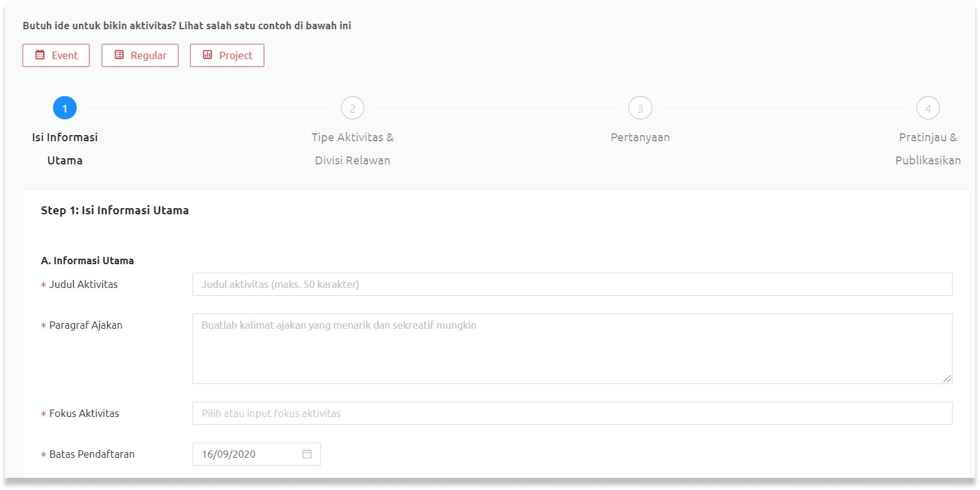Click the Paragraf Ajakan textarea resize handle
This screenshot has width=980, height=490.
947,379
